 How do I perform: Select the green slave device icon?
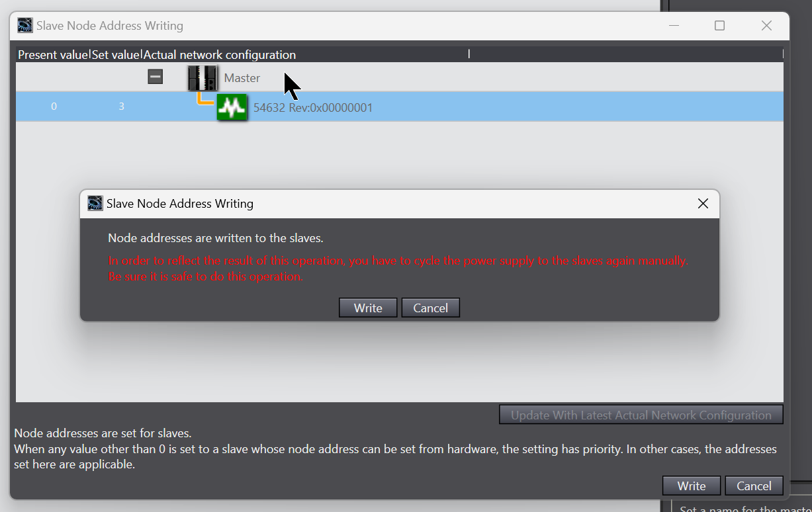(x=232, y=107)
